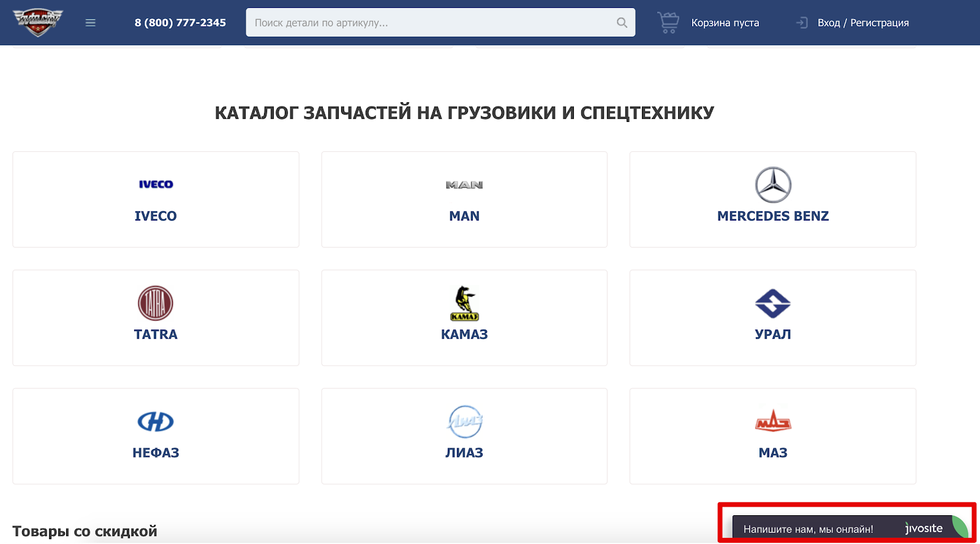Image resolution: width=980 pixels, height=544 pixels.
Task: Open the КАМАЗ catalog label
Action: (464, 334)
